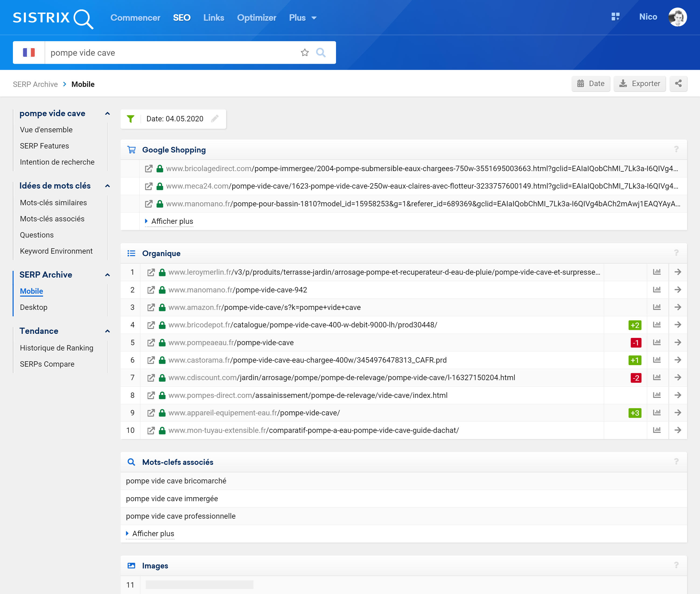The height and width of the screenshot is (594, 700).
Task: Expand Afficher plus in Mots-clefs associés
Action: (150, 533)
